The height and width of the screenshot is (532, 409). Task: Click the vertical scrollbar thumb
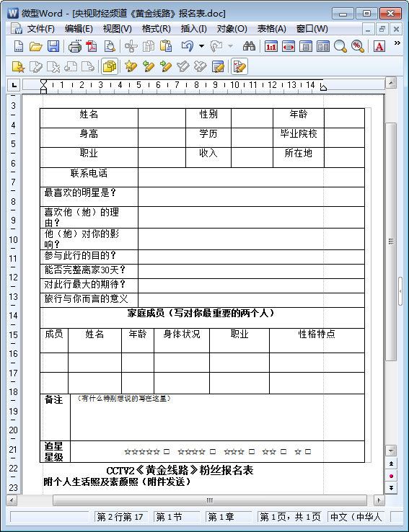[391, 241]
